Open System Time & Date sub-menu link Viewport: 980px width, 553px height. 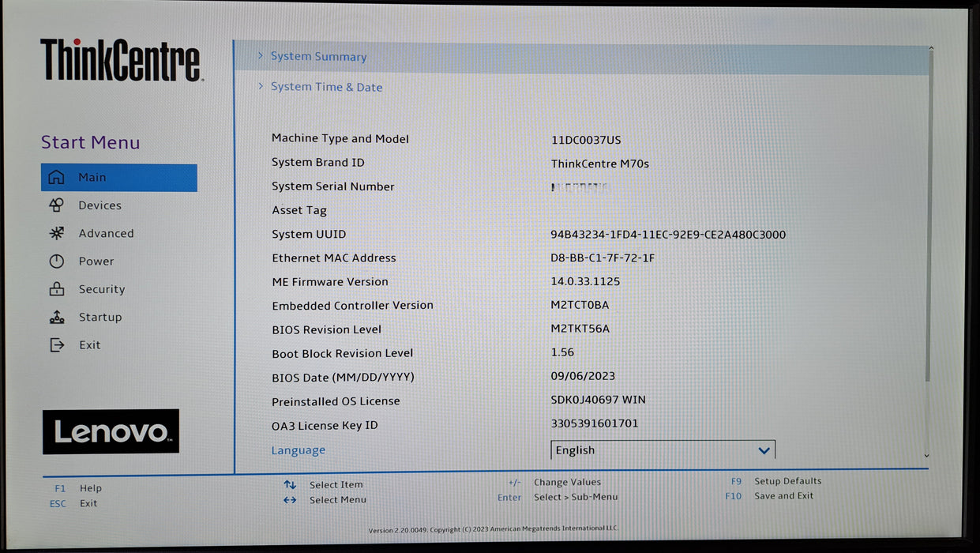tap(326, 87)
